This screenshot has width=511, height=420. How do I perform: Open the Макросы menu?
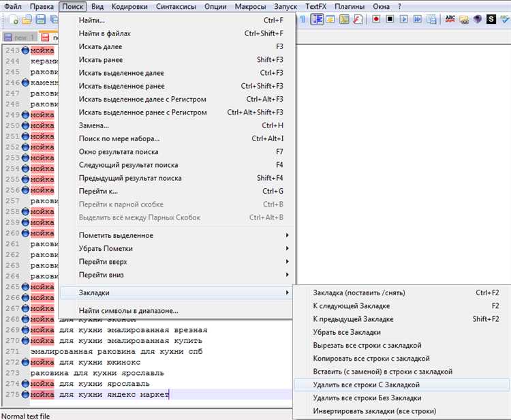pyautogui.click(x=250, y=7)
